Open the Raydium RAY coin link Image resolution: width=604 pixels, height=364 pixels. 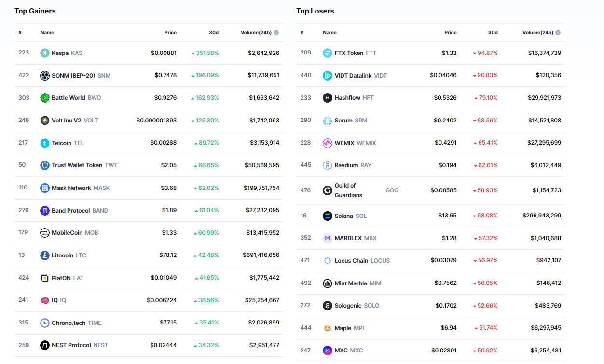click(346, 165)
